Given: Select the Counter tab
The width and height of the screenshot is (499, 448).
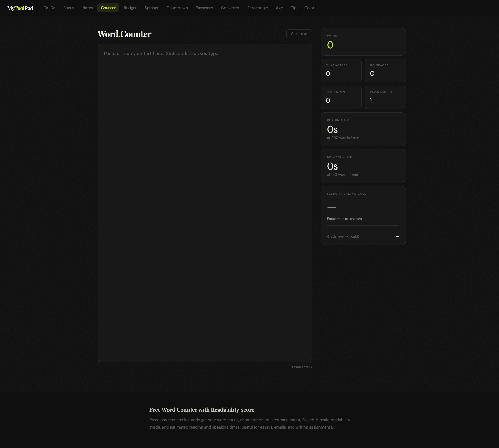Looking at the screenshot, I should point(108,8).
